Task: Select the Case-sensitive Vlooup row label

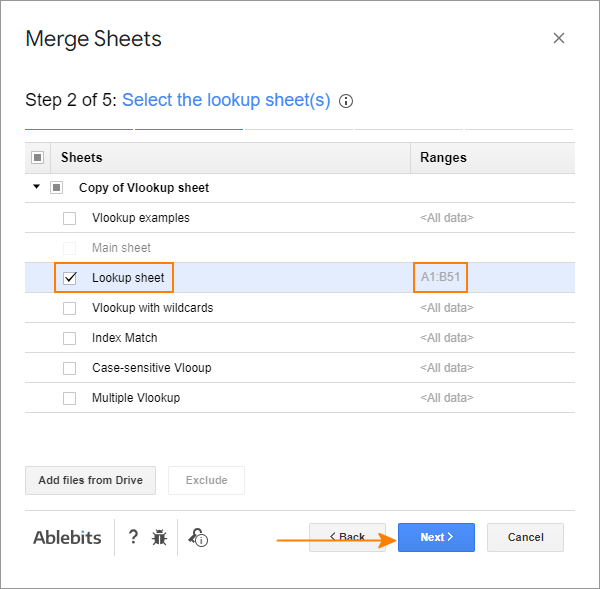Action: point(152,368)
